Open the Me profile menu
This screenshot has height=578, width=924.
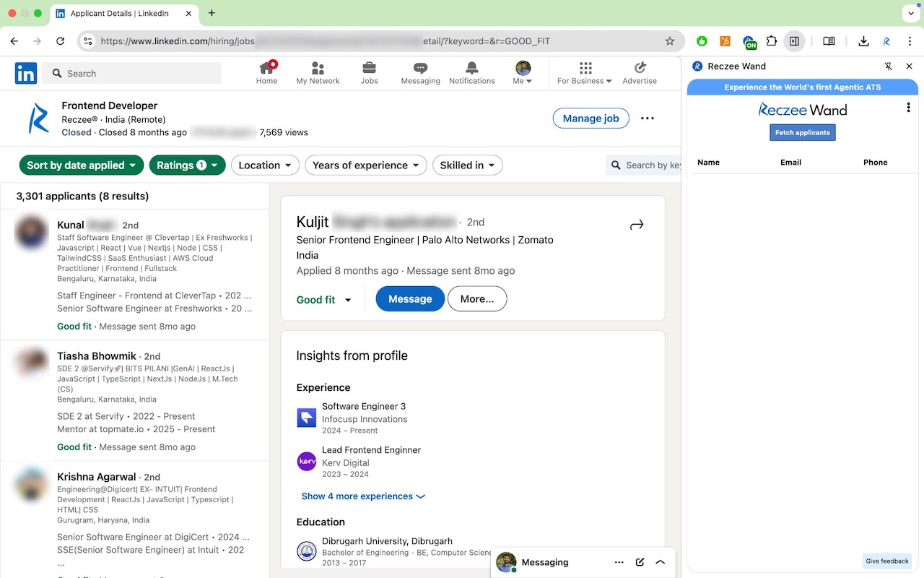pos(523,73)
